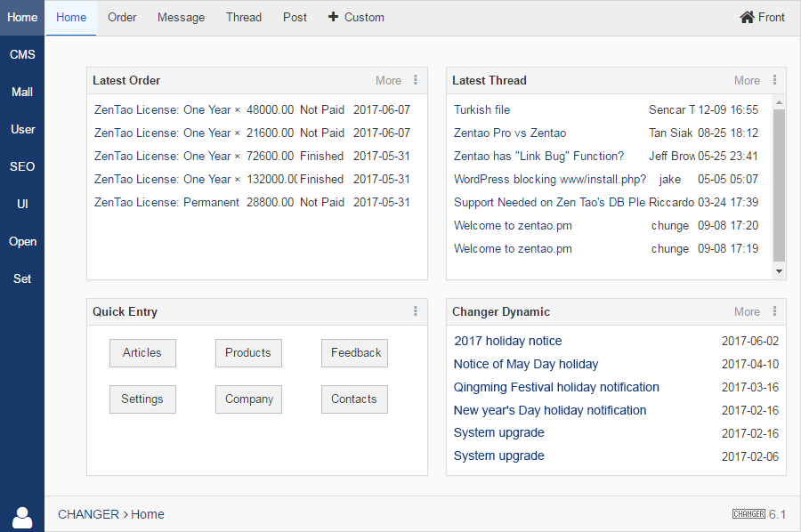Open the Zentao Pro vs Zentao thread
Image resolution: width=801 pixels, height=532 pixels.
(510, 133)
